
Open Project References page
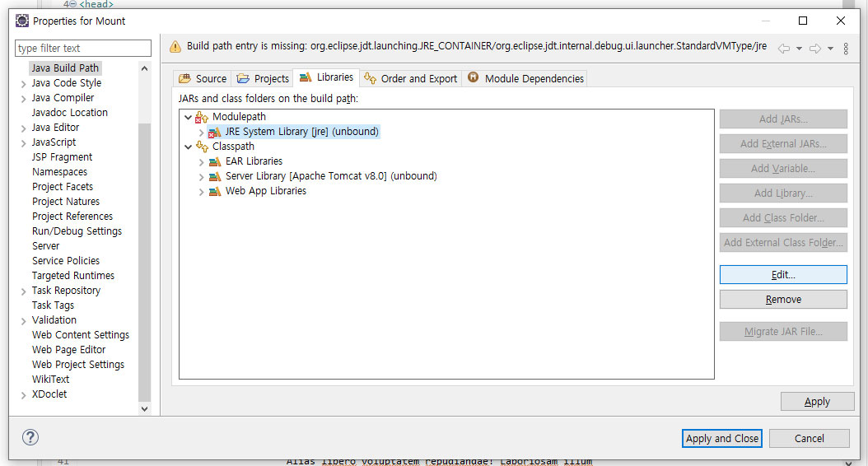[72, 217]
